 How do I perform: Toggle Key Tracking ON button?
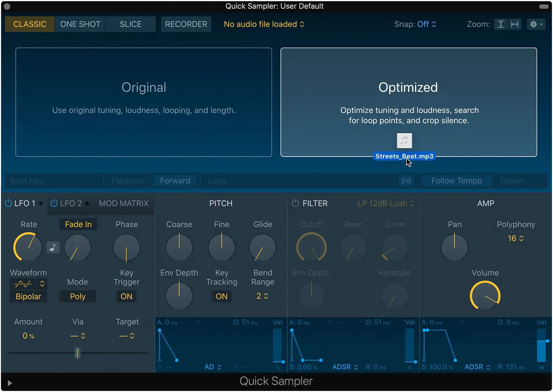click(221, 296)
